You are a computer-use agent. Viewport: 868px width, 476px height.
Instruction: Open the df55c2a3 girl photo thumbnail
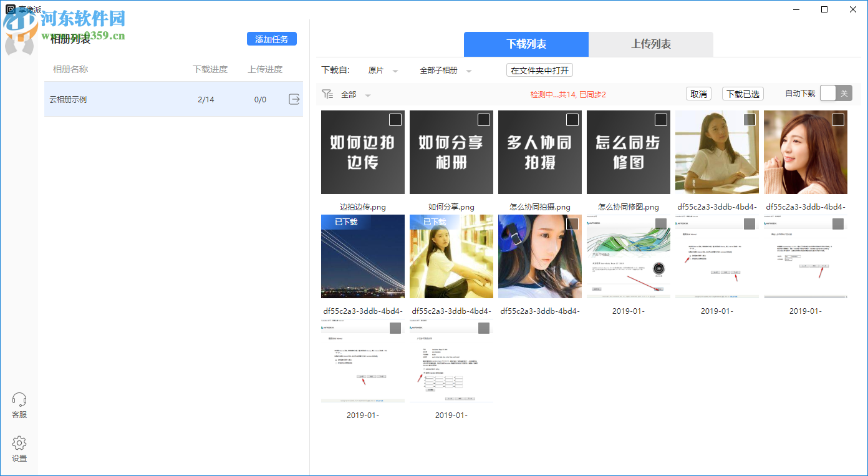tap(716, 152)
